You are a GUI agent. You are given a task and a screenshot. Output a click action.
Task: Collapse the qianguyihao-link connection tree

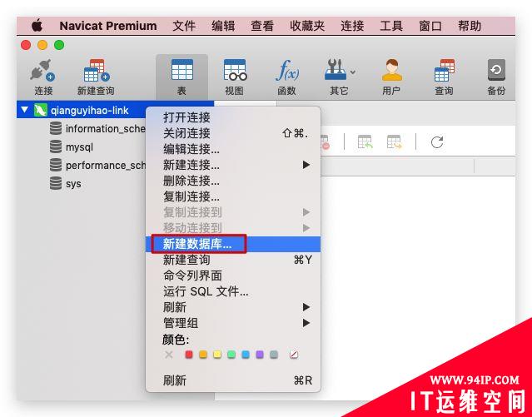24,110
